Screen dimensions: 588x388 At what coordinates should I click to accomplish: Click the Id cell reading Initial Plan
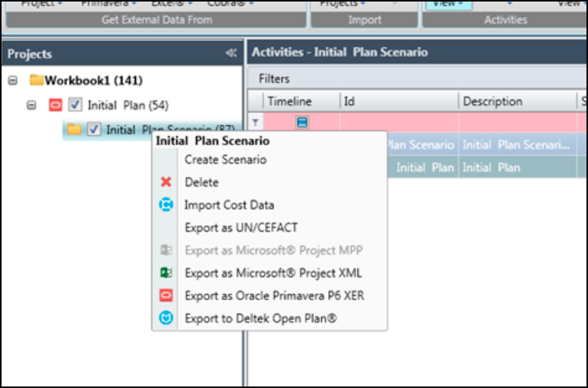click(422, 167)
